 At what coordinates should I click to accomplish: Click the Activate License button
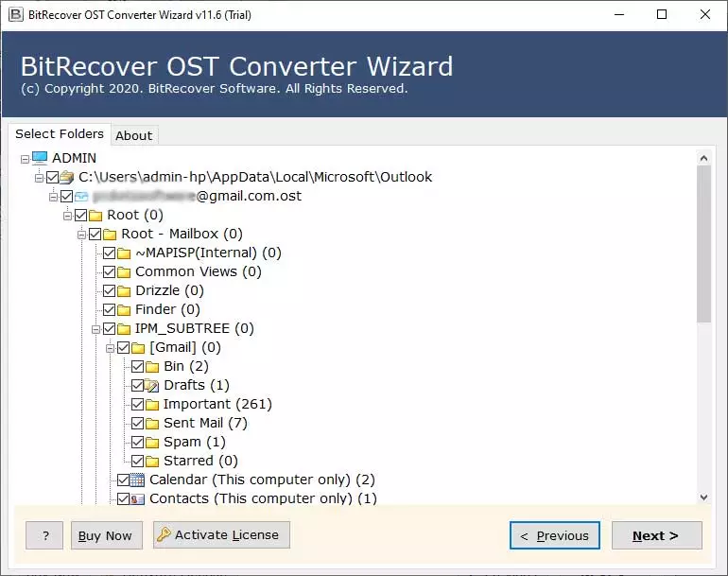tap(221, 534)
